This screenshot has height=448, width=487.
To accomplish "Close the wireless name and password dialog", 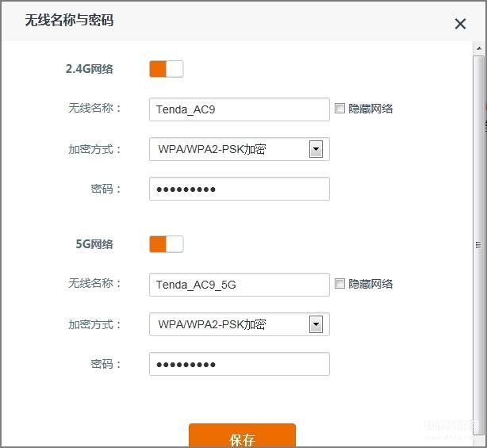I will click(460, 24).
